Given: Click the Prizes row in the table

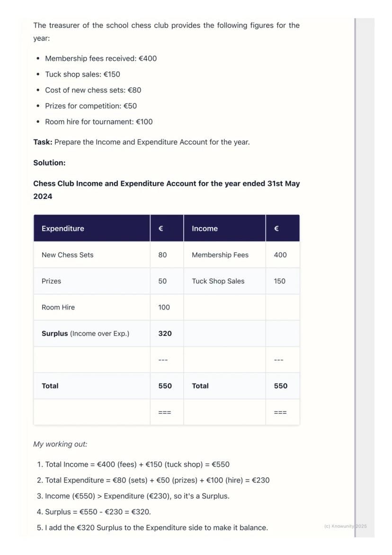Looking at the screenshot, I should (x=51, y=281).
